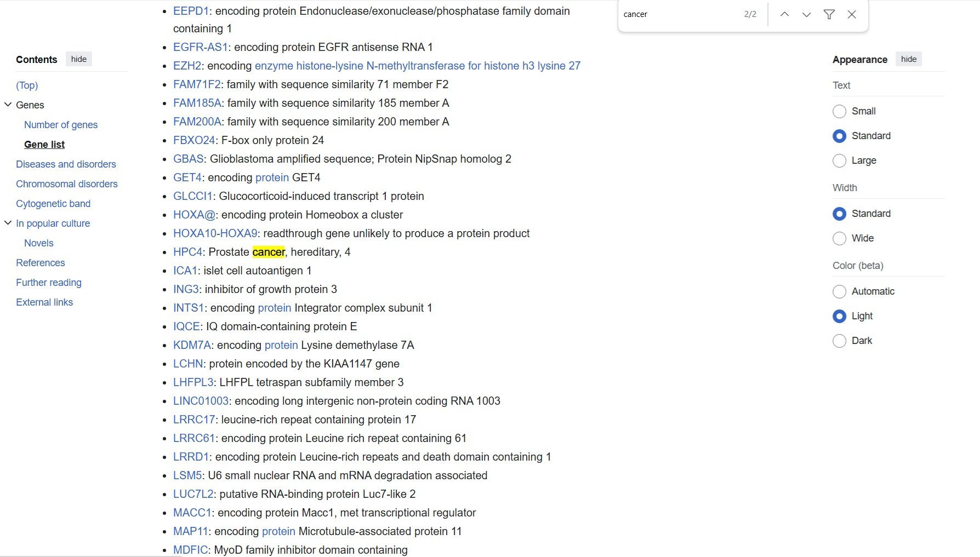Close the find bar

tap(851, 15)
